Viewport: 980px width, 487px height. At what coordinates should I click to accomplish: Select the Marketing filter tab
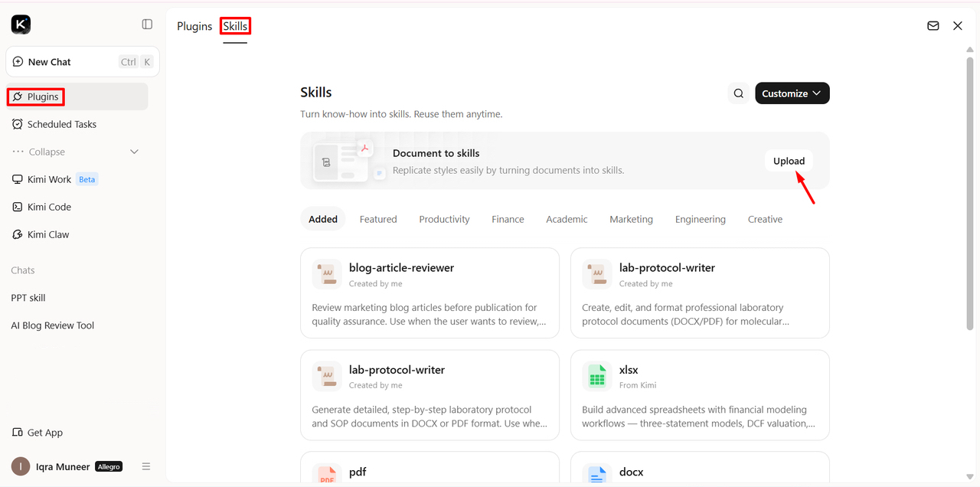(631, 219)
